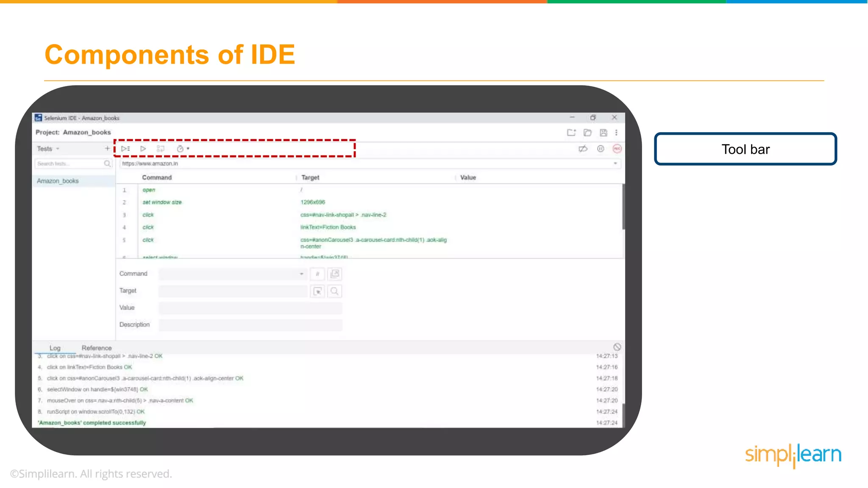The width and height of the screenshot is (868, 488).
Task: Click the search magnifier in tests panel
Action: (108, 164)
